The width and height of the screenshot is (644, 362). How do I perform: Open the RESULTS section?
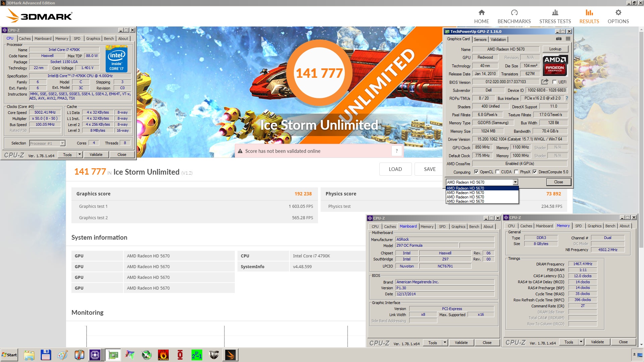[x=589, y=16]
